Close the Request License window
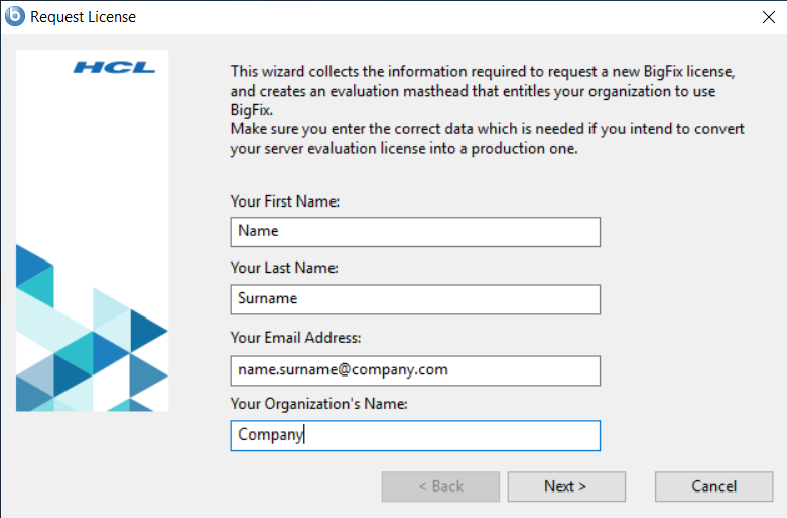The image size is (787, 518). pos(768,17)
